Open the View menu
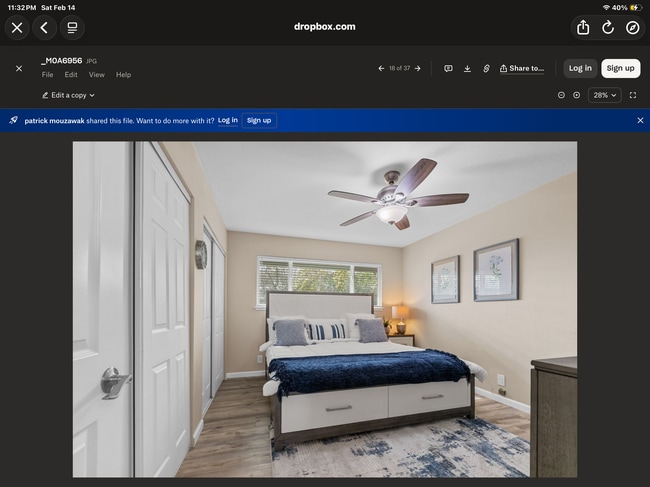 pos(96,75)
